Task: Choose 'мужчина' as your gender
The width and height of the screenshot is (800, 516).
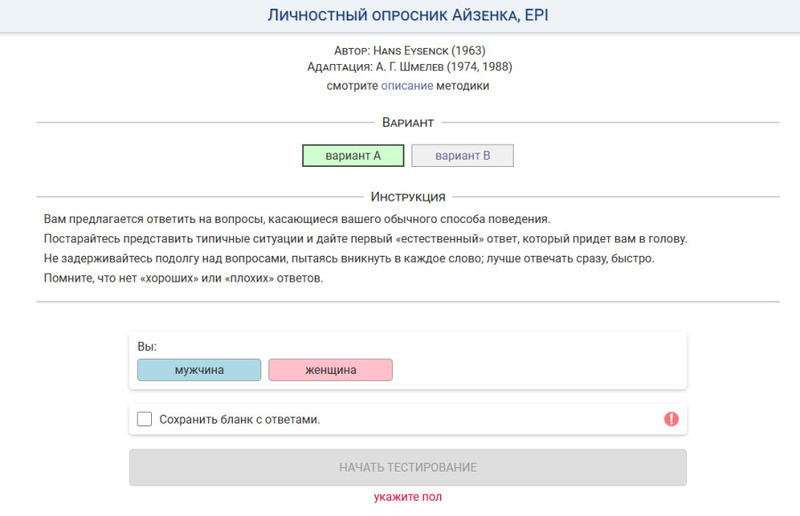Action: [x=199, y=370]
